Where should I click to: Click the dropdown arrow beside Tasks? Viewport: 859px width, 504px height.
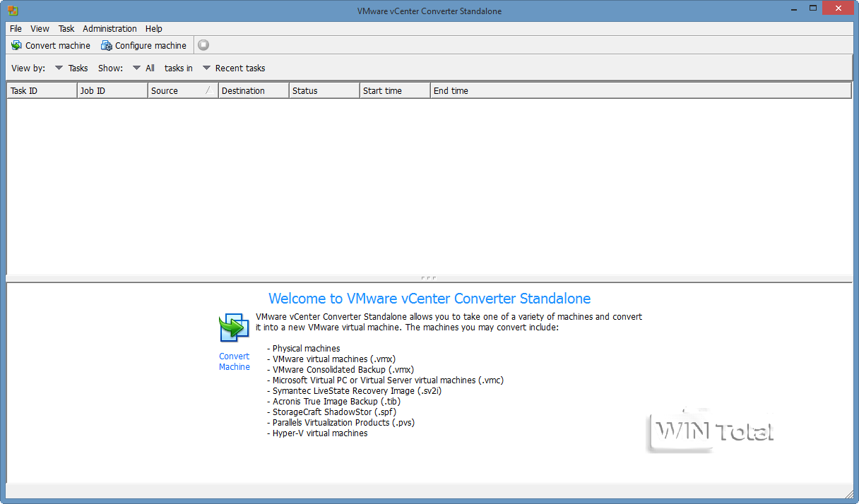coord(59,68)
